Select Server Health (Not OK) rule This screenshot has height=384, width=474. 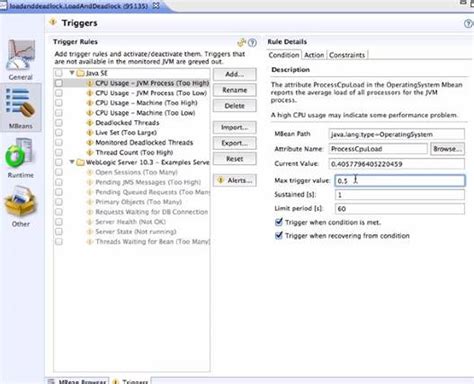(130, 222)
